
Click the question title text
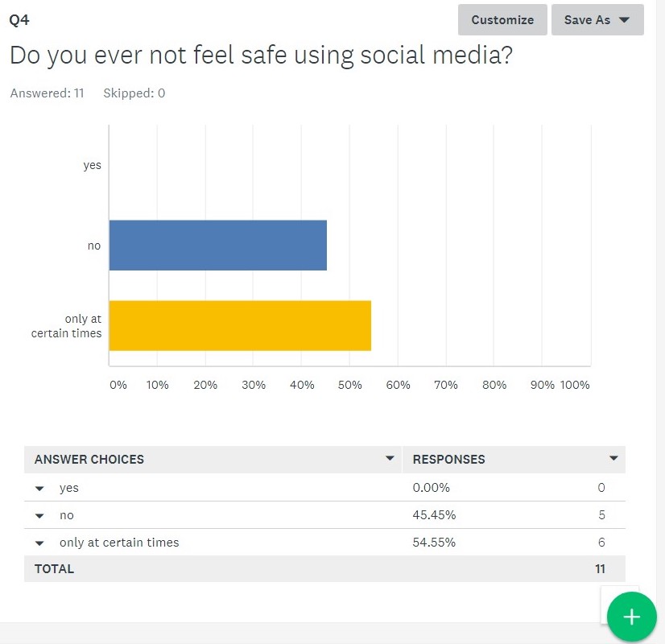[x=261, y=55]
